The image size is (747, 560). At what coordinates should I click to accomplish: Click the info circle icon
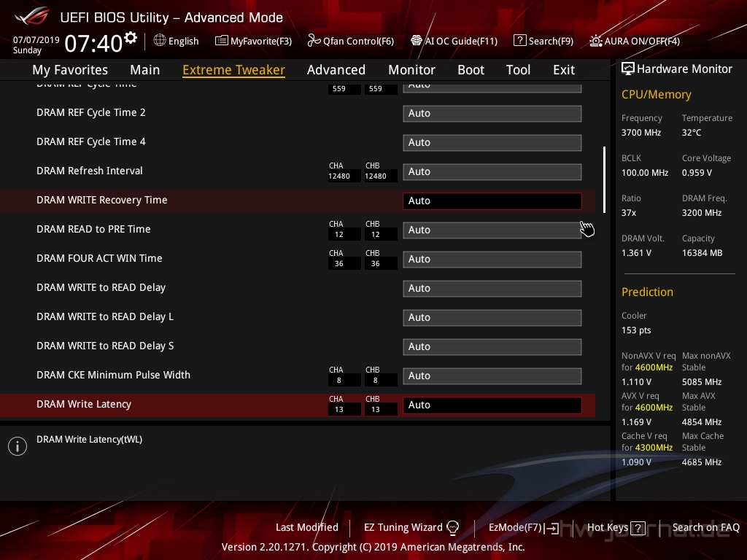tap(18, 446)
